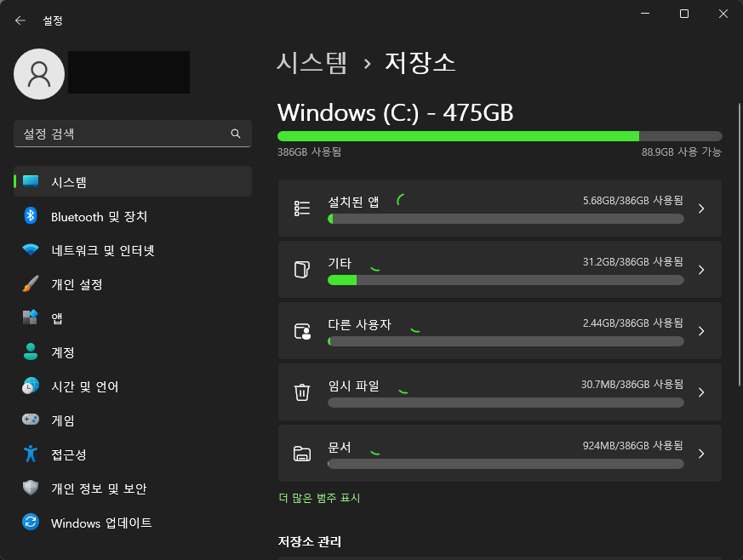Viewport: 743px width, 560px height.
Task: Click 924MB/386GB 사용됨 value
Action: [632, 445]
